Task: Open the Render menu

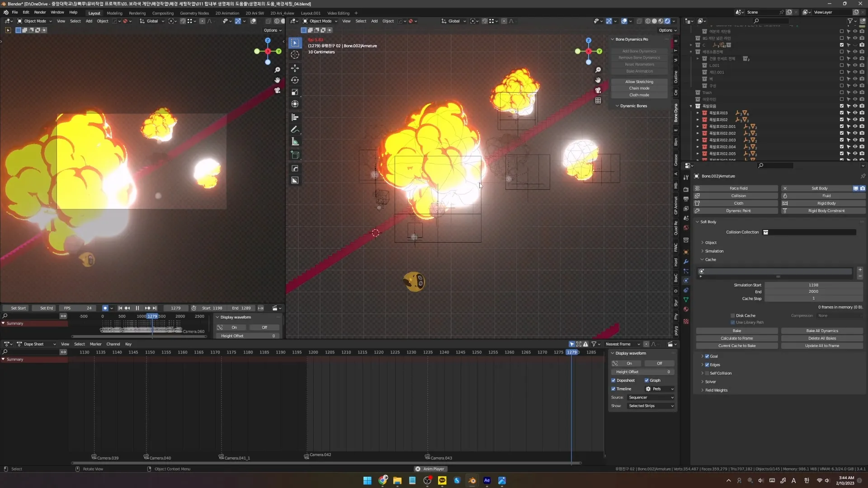Action: click(x=40, y=13)
